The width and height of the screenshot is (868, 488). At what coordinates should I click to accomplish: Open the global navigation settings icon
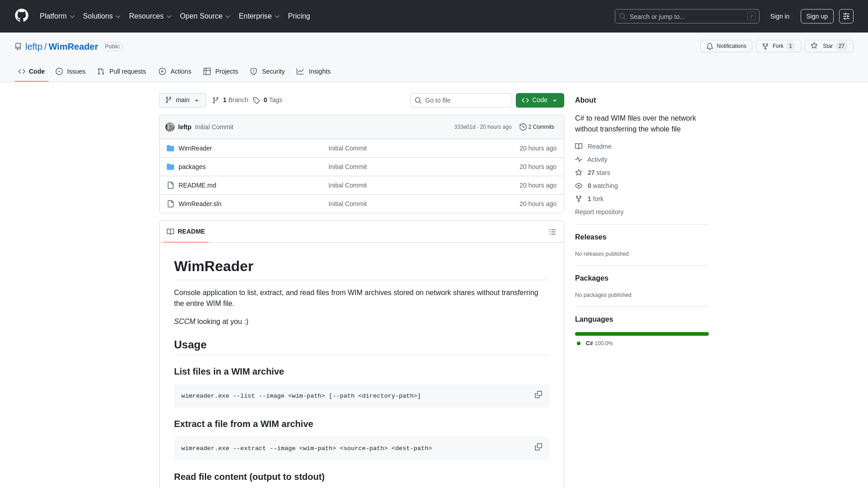click(x=846, y=16)
